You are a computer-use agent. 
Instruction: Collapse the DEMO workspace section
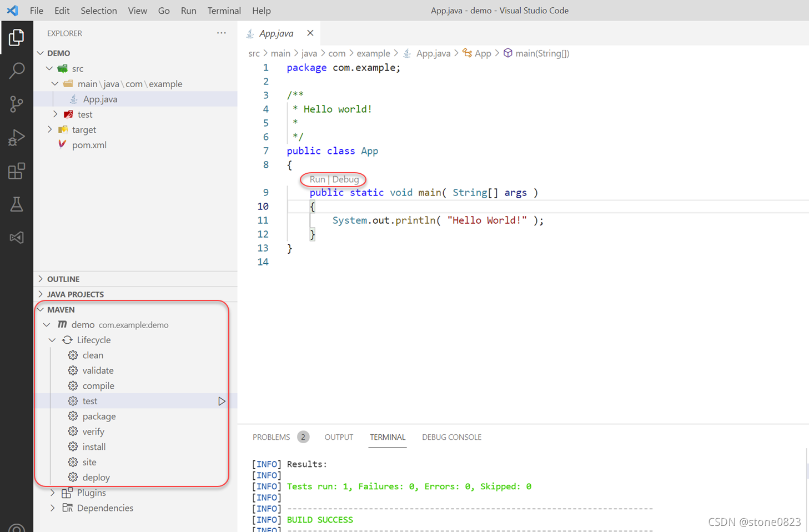point(41,53)
